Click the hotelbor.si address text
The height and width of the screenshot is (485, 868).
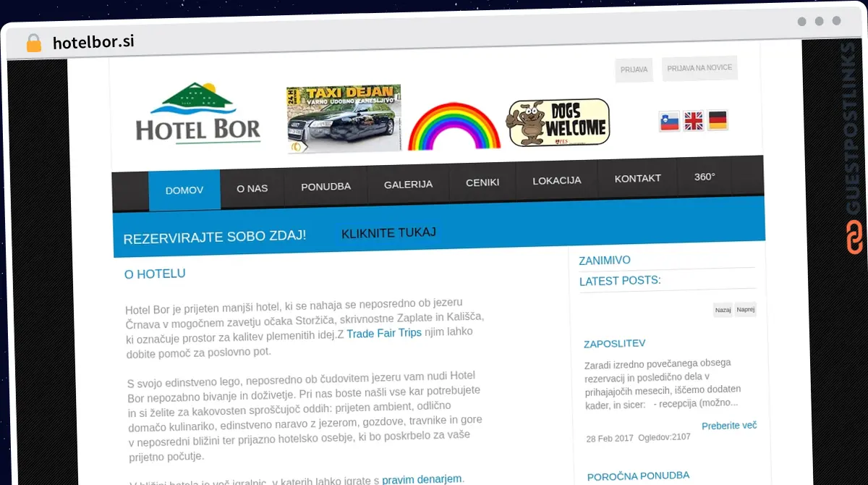point(93,42)
